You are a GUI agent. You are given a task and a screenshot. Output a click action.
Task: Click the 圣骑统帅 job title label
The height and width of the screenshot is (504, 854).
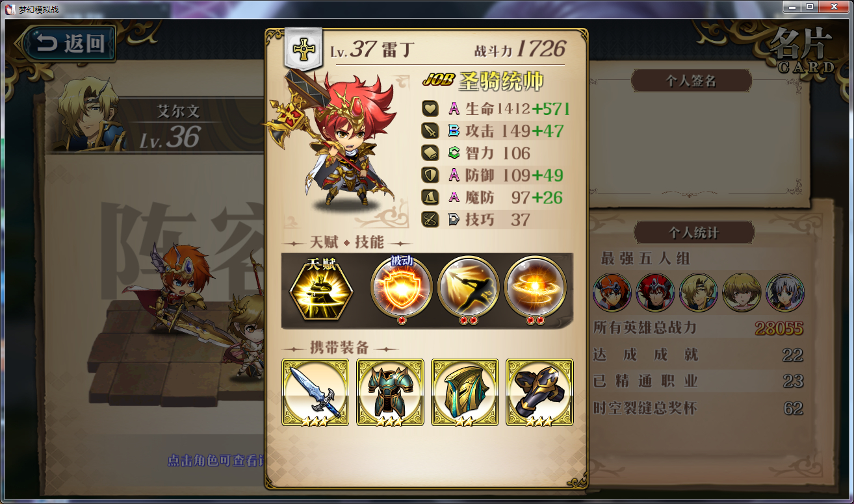click(501, 80)
